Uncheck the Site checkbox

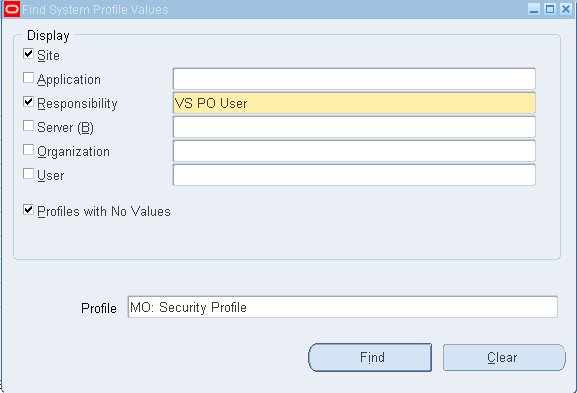pos(28,54)
